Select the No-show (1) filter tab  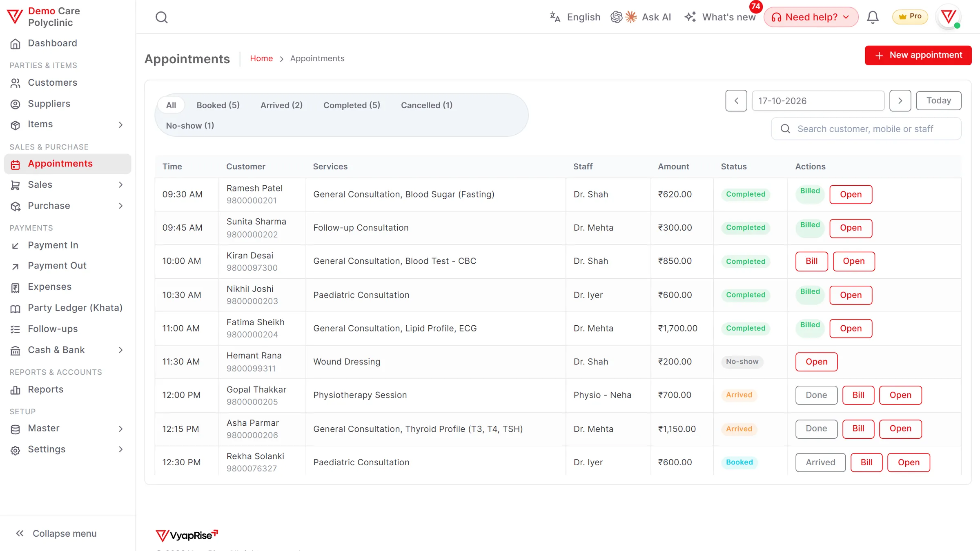click(x=190, y=126)
